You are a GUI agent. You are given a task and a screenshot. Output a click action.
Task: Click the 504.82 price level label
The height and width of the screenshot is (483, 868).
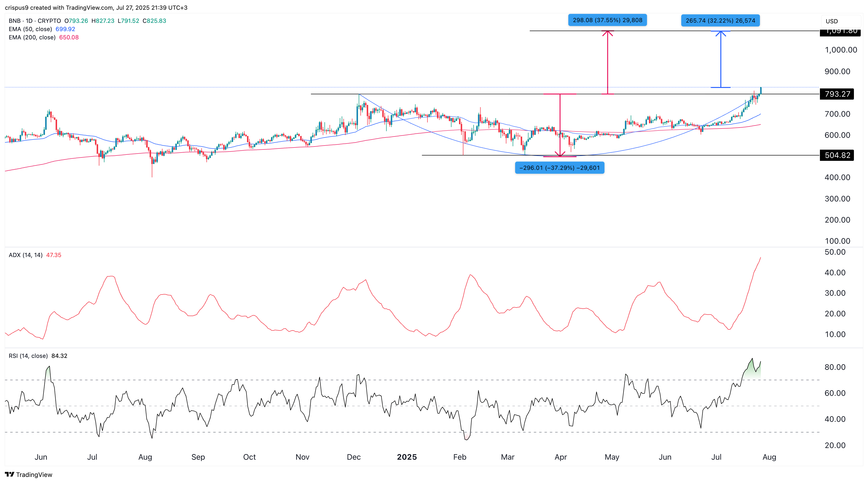click(x=837, y=155)
